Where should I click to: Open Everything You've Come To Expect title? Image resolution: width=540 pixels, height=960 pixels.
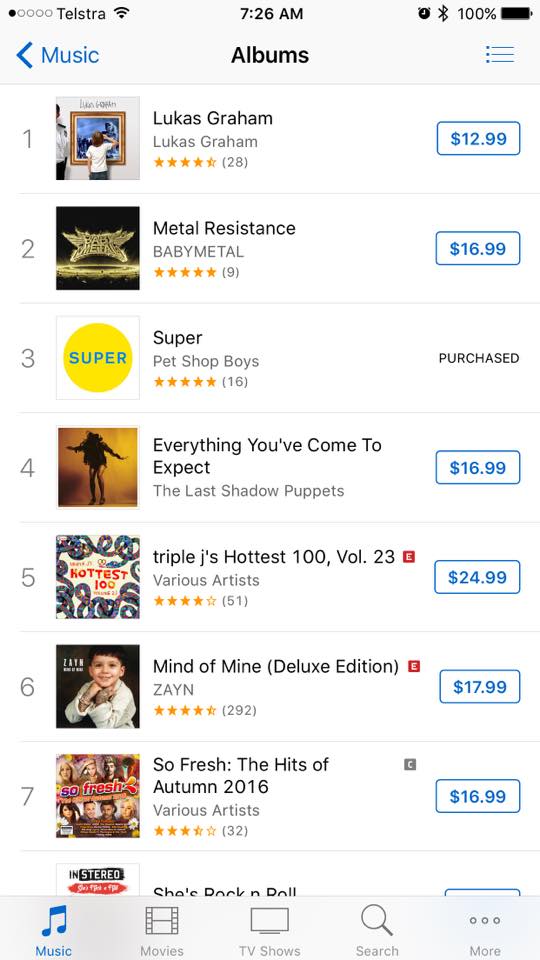(267, 456)
